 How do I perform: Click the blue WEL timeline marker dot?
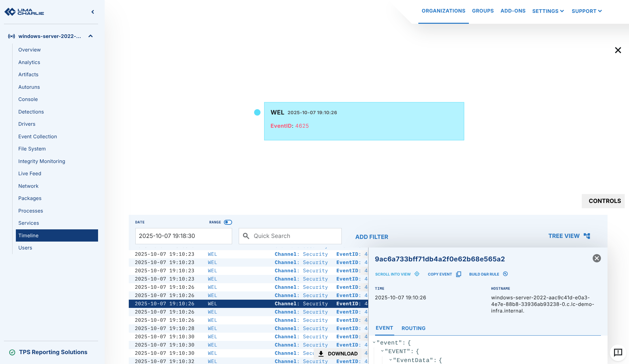point(257,113)
